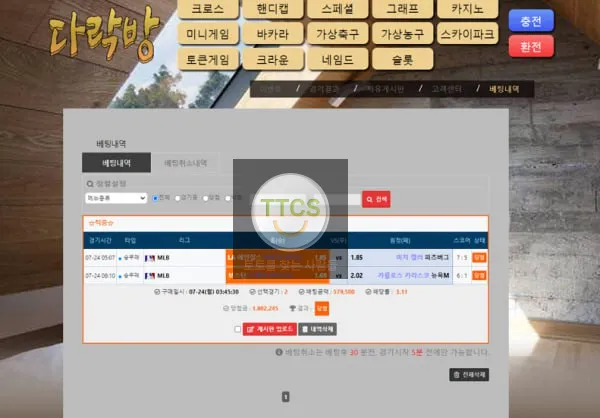The width and height of the screenshot is (600, 418).
Task: Click the orange 당첨 result badge beside 결과
Action: coord(322,308)
